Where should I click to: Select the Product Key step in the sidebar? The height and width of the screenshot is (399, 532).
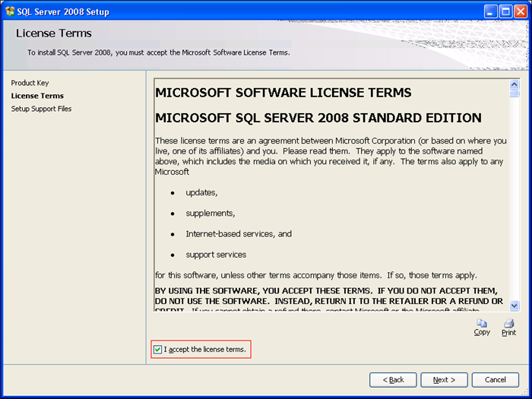pos(30,83)
